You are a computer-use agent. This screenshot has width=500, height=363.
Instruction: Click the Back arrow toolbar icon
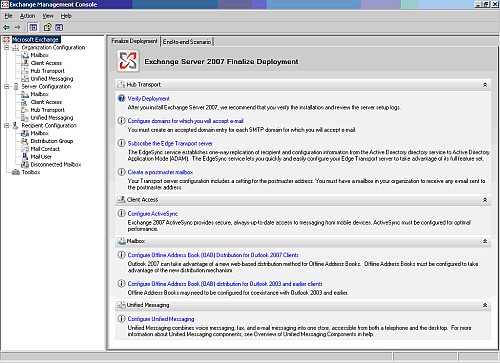tap(6, 27)
